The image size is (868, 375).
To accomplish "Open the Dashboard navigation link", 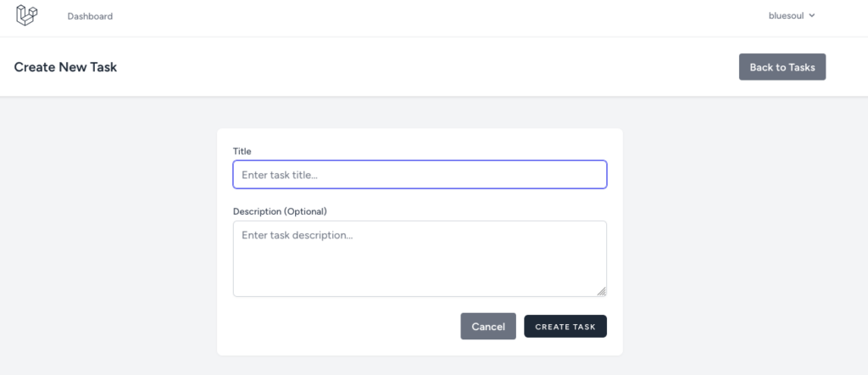I will tap(90, 16).
